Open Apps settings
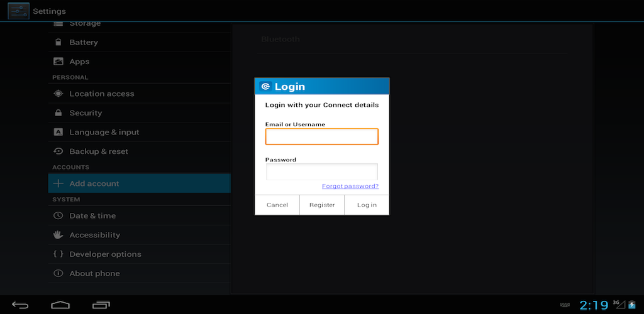 click(139, 62)
